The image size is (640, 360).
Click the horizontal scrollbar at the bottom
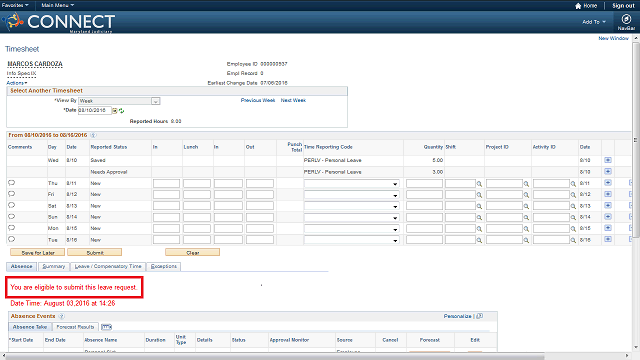276,356
